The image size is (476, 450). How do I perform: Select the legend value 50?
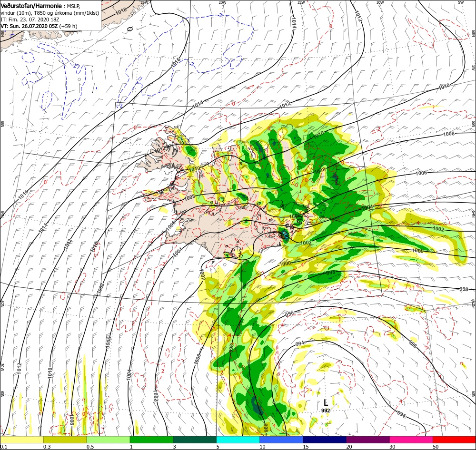(x=436, y=447)
